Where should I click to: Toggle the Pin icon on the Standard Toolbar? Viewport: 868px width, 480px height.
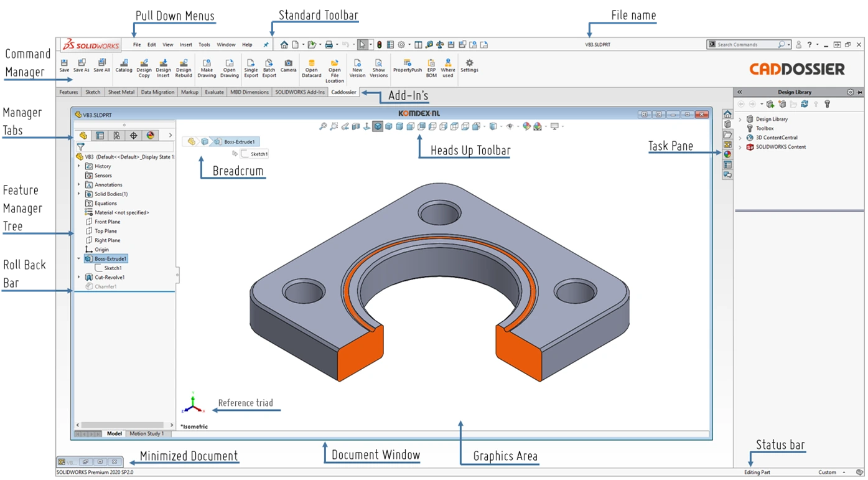(266, 44)
